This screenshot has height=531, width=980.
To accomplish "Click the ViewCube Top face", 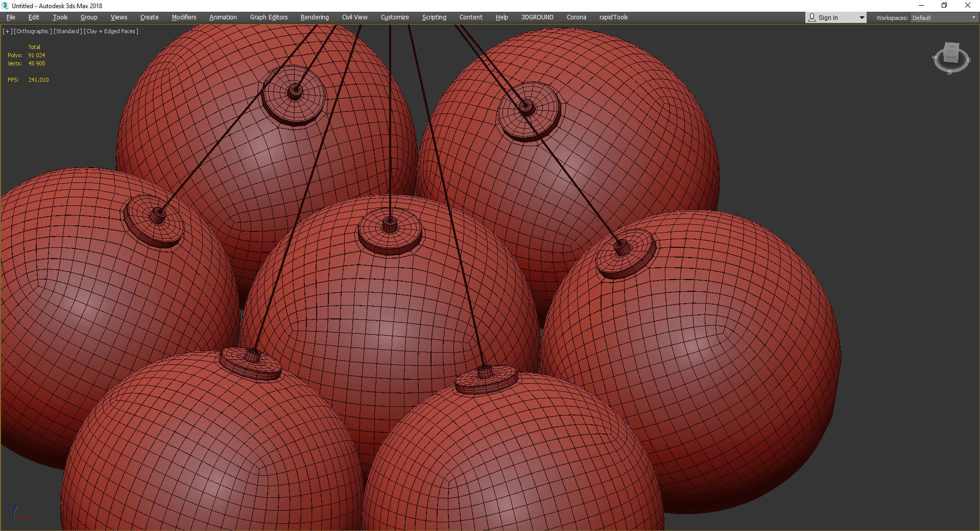I will [951, 47].
